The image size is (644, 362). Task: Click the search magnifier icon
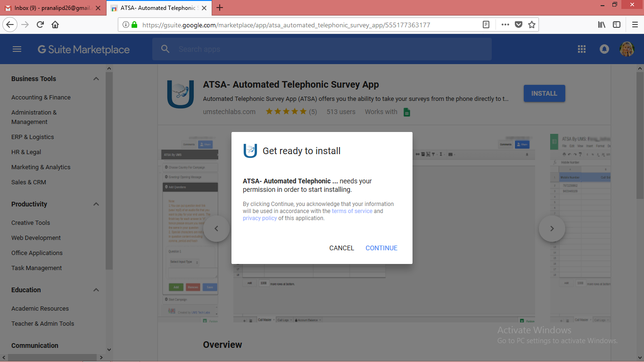(165, 49)
